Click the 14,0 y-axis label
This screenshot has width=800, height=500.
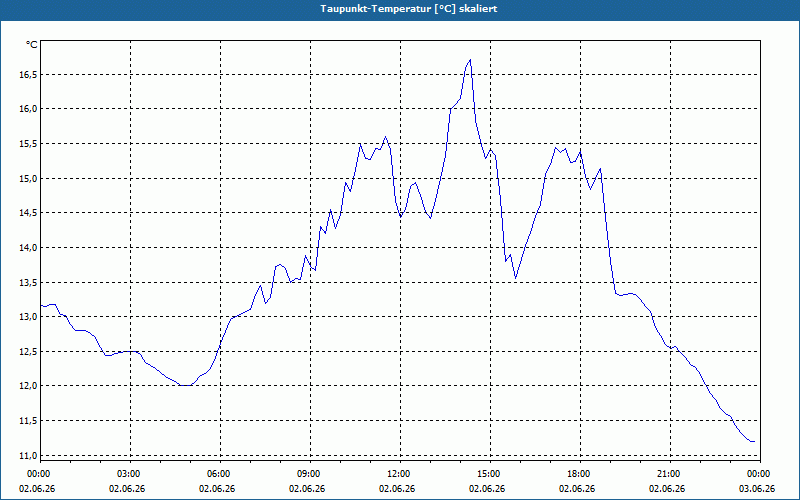point(28,247)
